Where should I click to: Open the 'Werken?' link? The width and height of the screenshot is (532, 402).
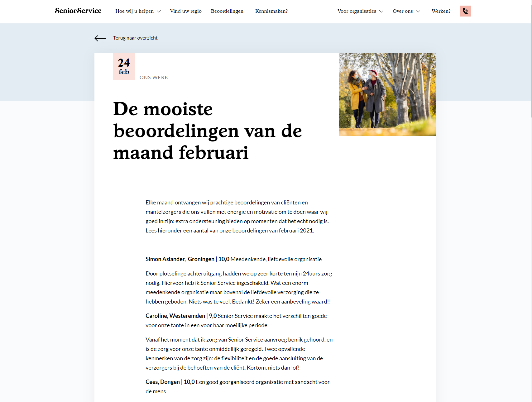tap(441, 11)
